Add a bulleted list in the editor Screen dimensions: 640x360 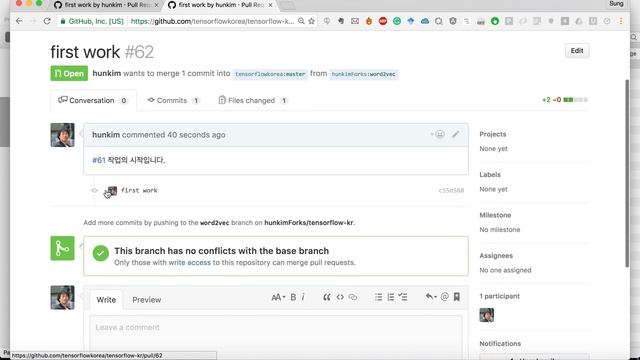click(378, 297)
